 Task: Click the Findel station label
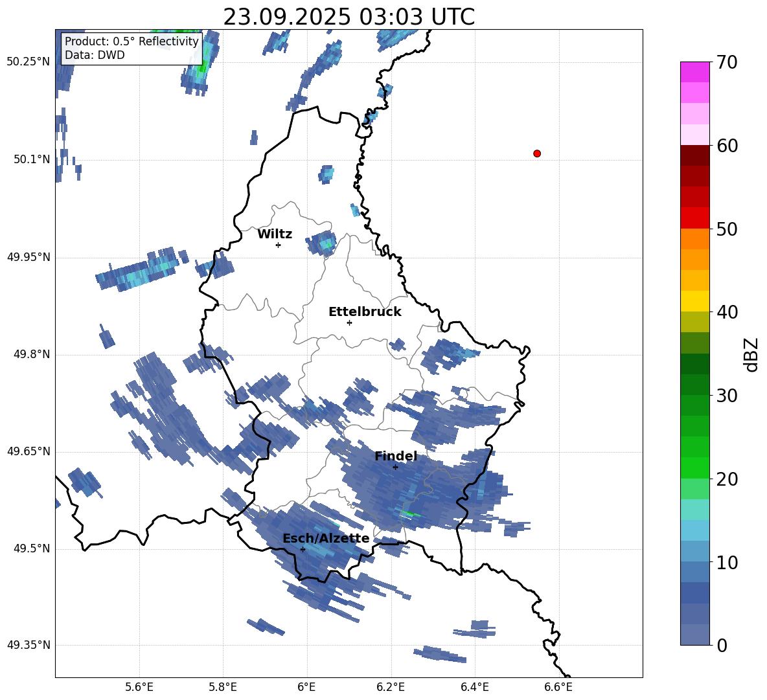tap(396, 456)
